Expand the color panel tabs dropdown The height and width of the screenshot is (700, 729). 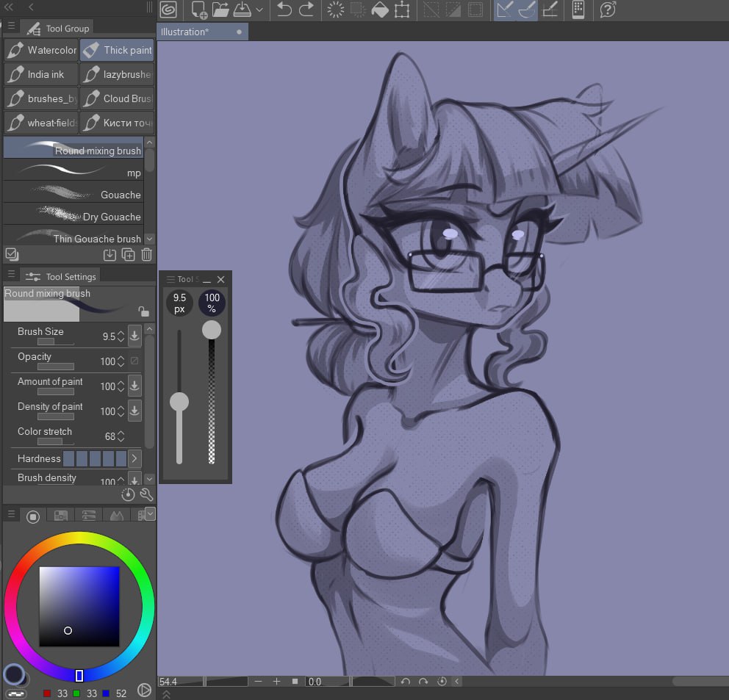pyautogui.click(x=150, y=513)
